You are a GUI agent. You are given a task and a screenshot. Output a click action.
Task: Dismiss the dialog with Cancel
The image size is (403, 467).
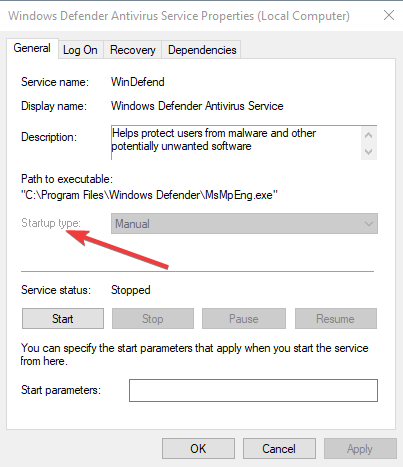coord(279,449)
